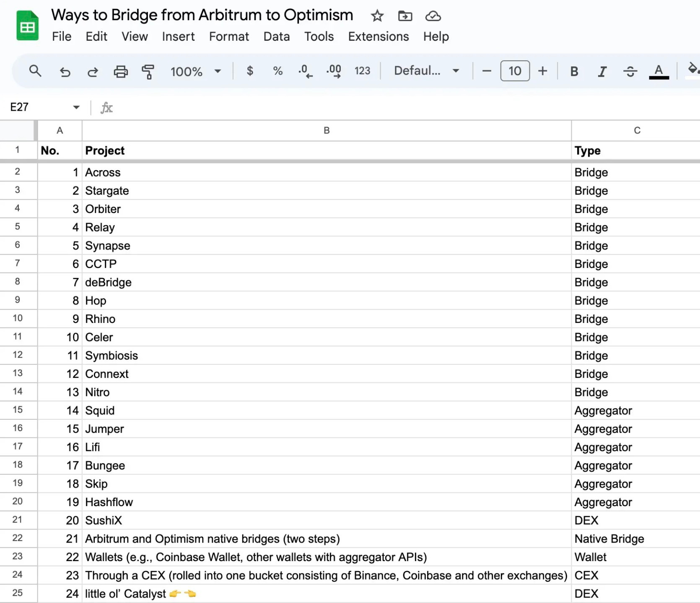Select the CCTP cell
700x603 pixels.
[x=327, y=264]
